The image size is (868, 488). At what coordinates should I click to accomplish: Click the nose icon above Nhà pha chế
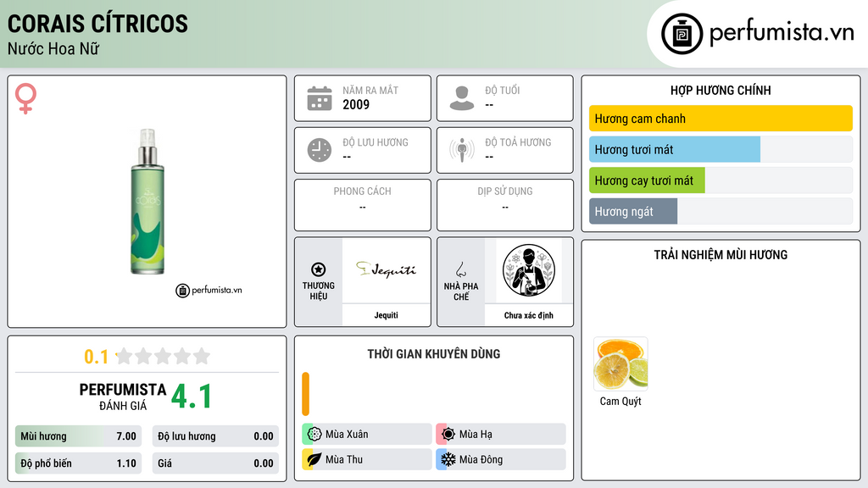pos(460,269)
